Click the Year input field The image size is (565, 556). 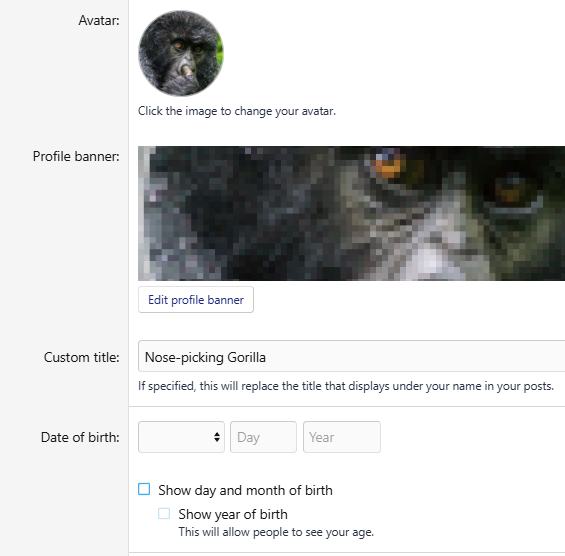pyautogui.click(x=342, y=437)
